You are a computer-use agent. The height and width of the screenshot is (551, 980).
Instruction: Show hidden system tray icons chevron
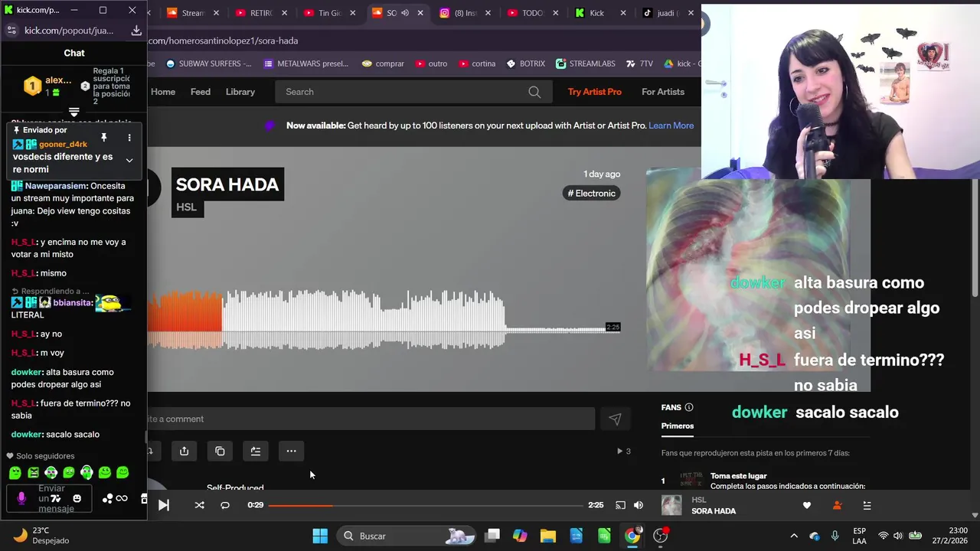pyautogui.click(x=794, y=536)
